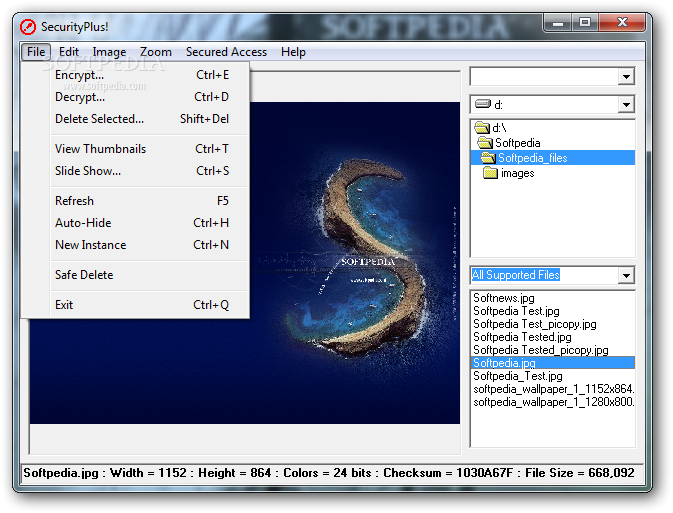Select Softpedia Test_picopy.jpg in file list
This screenshot has width=673, height=513.
coord(535,324)
